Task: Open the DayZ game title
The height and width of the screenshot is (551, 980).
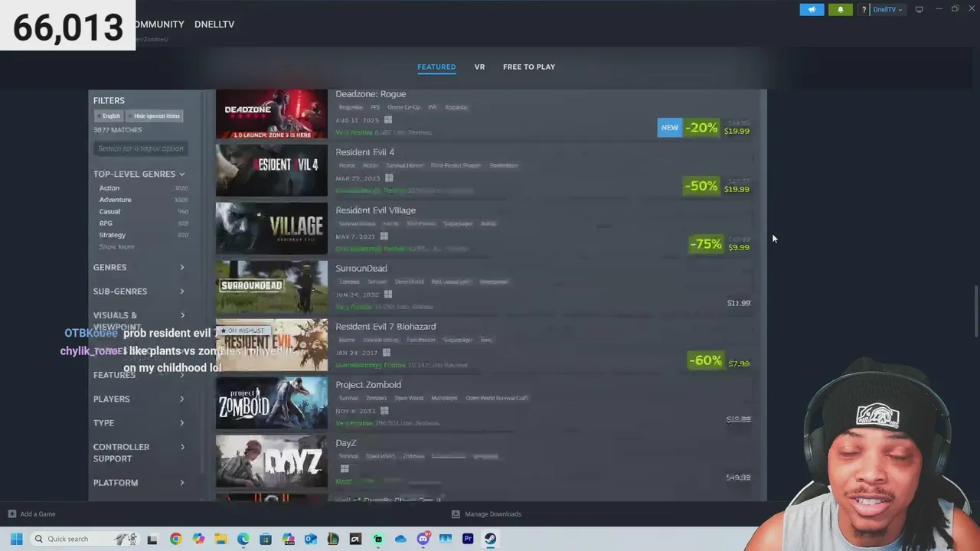Action: pyautogui.click(x=345, y=443)
